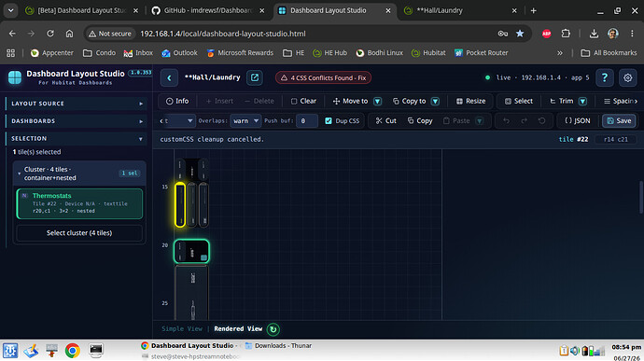This screenshot has height=361, width=644.
Task: Click the reset circular arrow icon
Action: coord(541,120)
